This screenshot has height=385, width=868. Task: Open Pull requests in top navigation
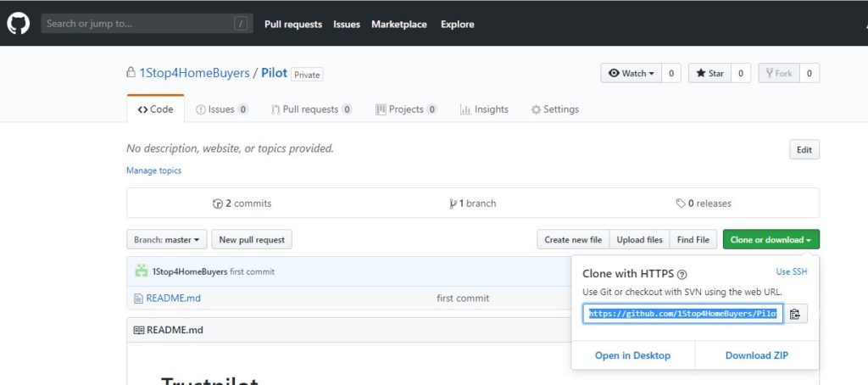292,25
